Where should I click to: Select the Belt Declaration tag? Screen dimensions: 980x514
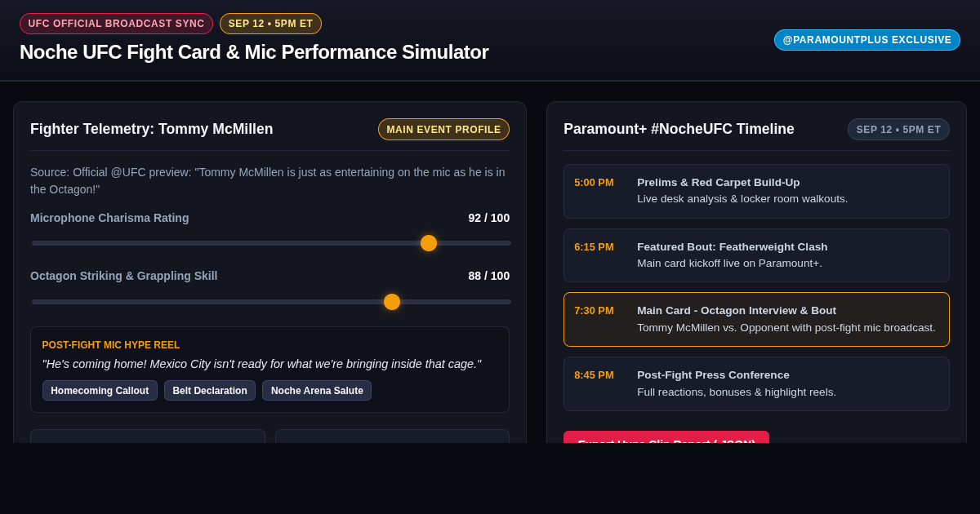pyautogui.click(x=210, y=391)
